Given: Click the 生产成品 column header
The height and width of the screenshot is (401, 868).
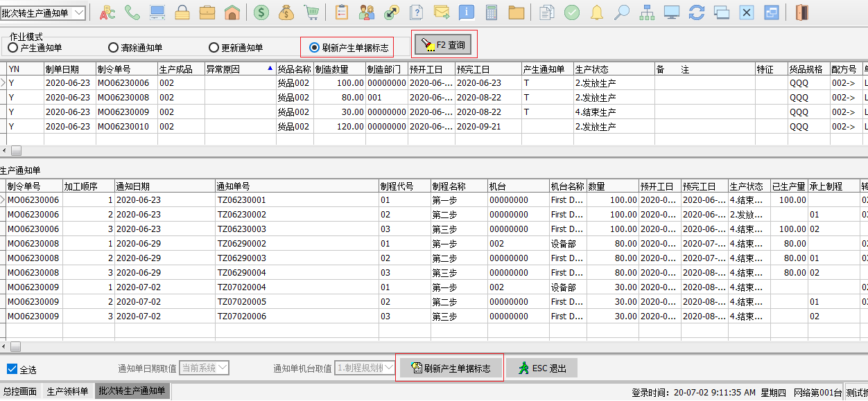Looking at the screenshot, I should pyautogui.click(x=181, y=69).
